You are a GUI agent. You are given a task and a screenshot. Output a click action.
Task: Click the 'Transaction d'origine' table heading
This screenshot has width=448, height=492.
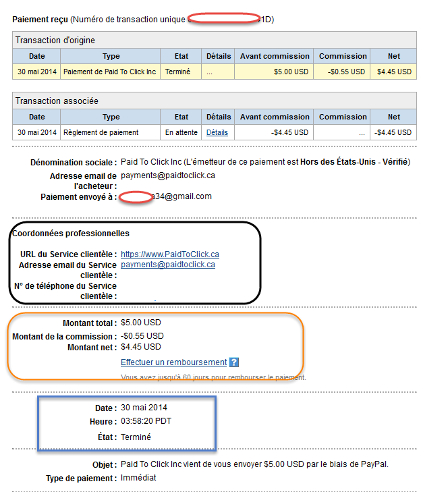pyautogui.click(x=55, y=40)
